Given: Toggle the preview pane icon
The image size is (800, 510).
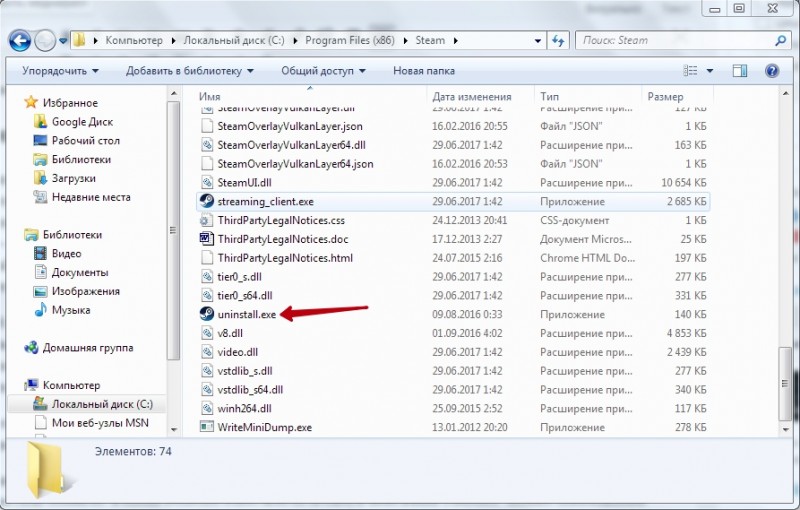Looking at the screenshot, I should click(740, 71).
